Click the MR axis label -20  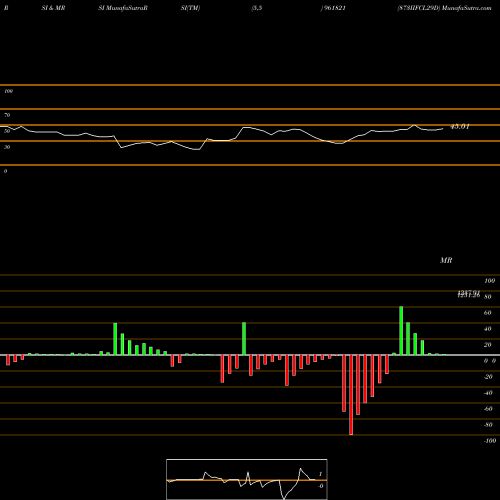pyautogui.click(x=488, y=377)
